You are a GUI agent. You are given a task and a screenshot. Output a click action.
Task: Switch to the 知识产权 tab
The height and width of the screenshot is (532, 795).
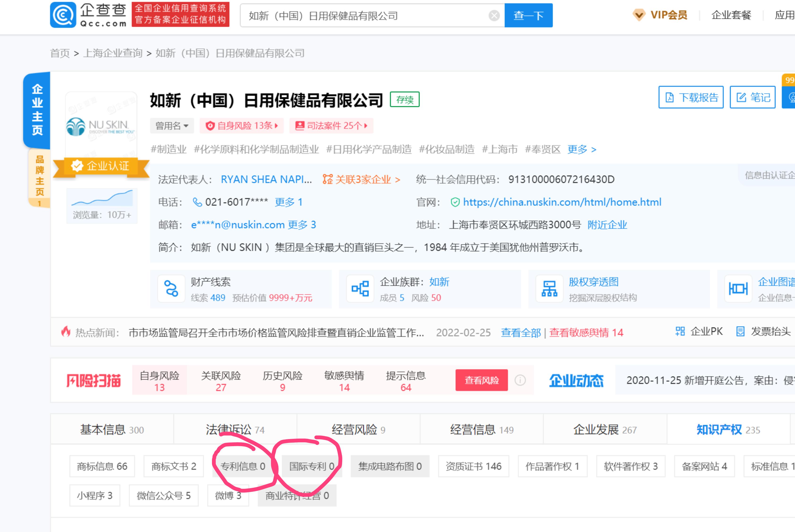pyautogui.click(x=719, y=429)
